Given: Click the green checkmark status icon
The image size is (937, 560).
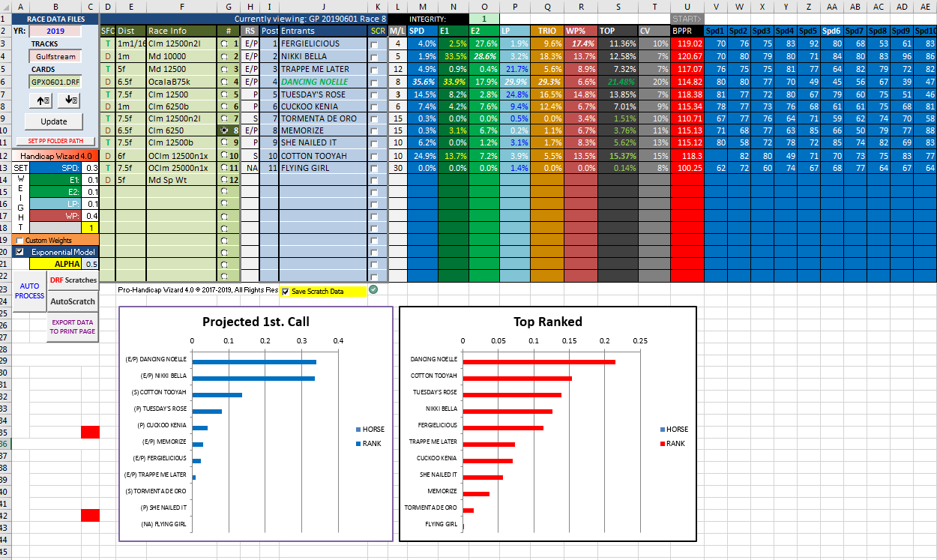Looking at the screenshot, I should (x=374, y=290).
